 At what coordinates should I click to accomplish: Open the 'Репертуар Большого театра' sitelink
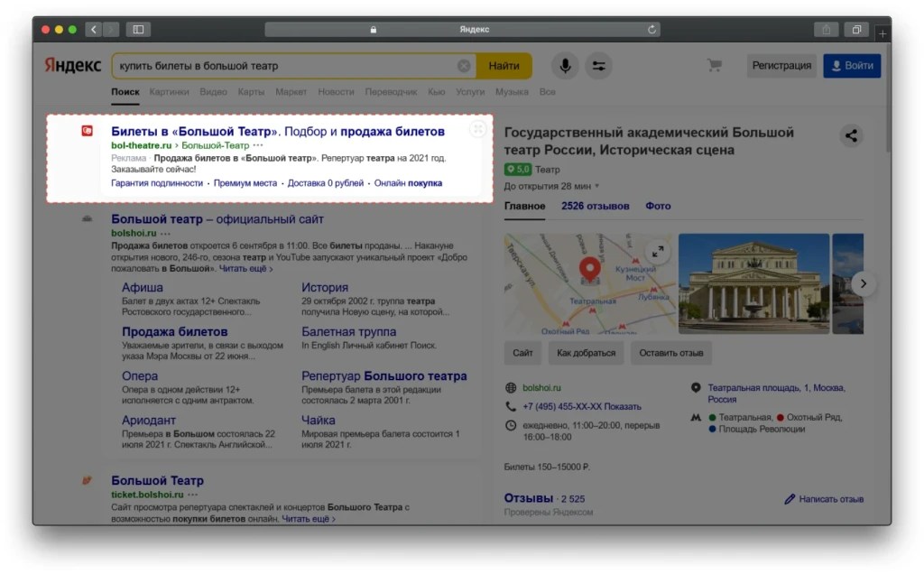coord(384,376)
